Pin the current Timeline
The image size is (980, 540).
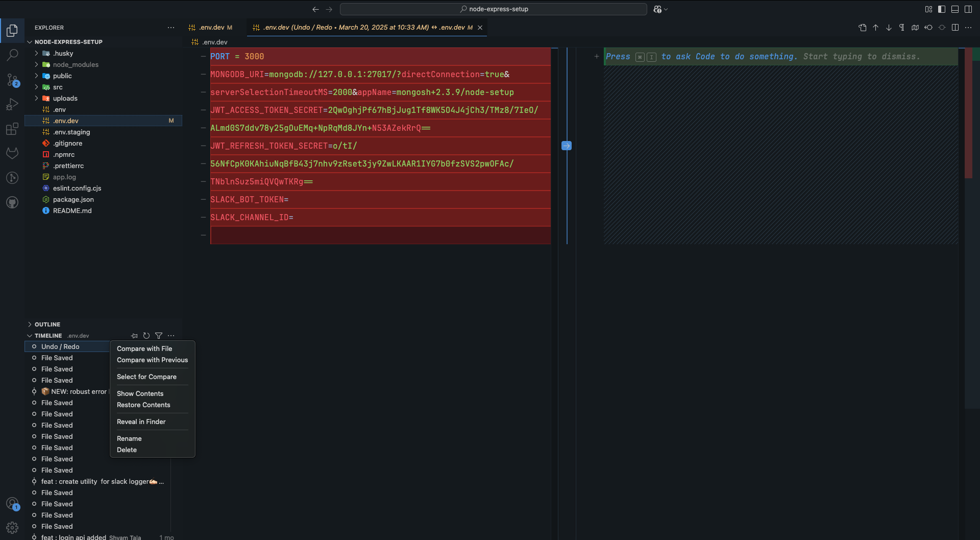134,336
